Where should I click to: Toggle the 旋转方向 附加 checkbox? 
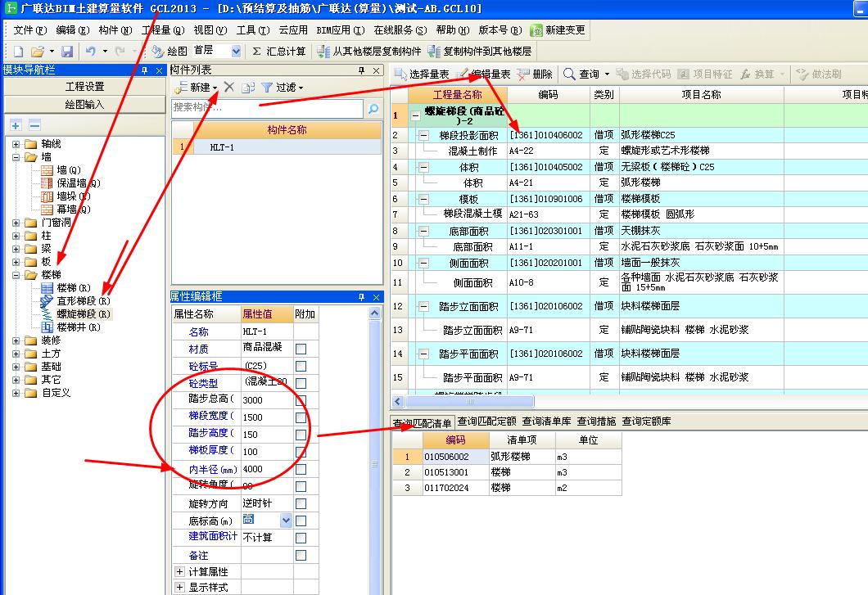click(301, 503)
